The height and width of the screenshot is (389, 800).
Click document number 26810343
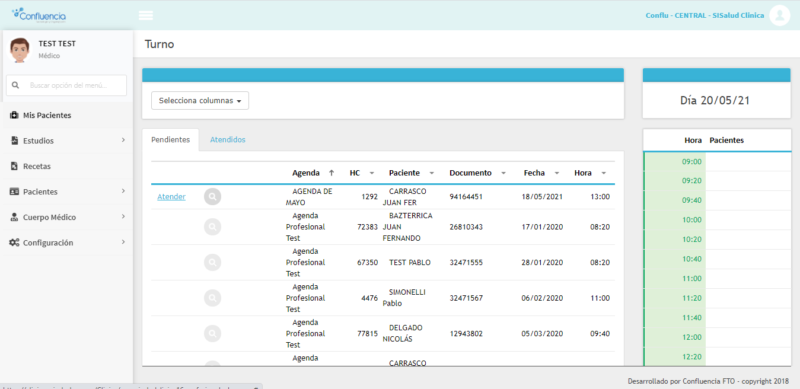pyautogui.click(x=466, y=227)
